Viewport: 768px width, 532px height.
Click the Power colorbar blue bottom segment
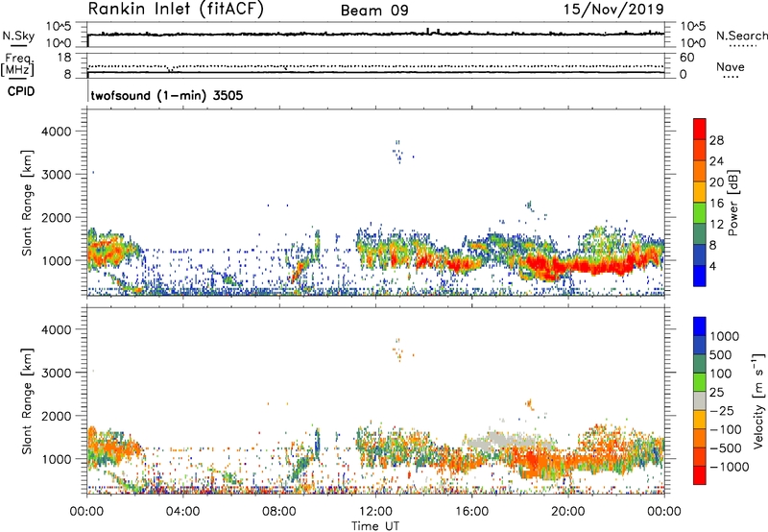[x=700, y=276]
